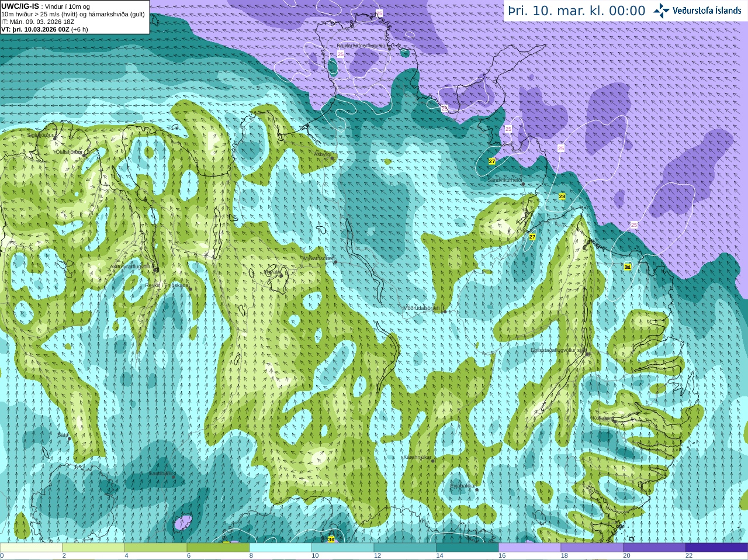The width and height of the screenshot is (748, 560).
Task: Pick the darkest legend swatch above 22
Action: tap(717, 548)
